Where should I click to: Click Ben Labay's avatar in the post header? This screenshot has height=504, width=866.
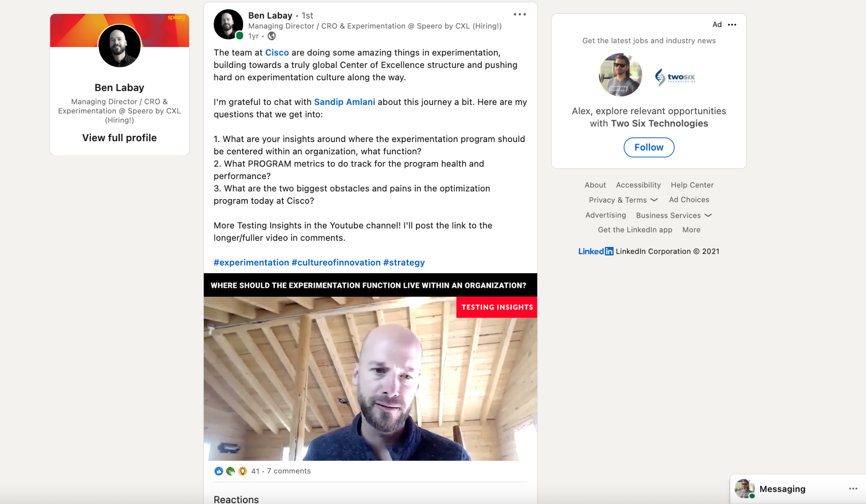coord(228,25)
